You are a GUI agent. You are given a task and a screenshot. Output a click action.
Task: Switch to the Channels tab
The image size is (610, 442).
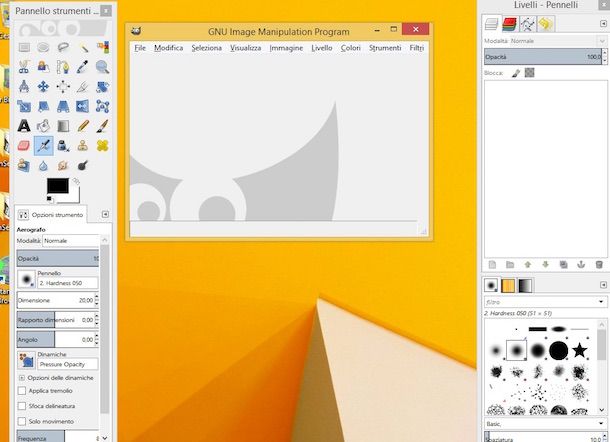(509, 24)
